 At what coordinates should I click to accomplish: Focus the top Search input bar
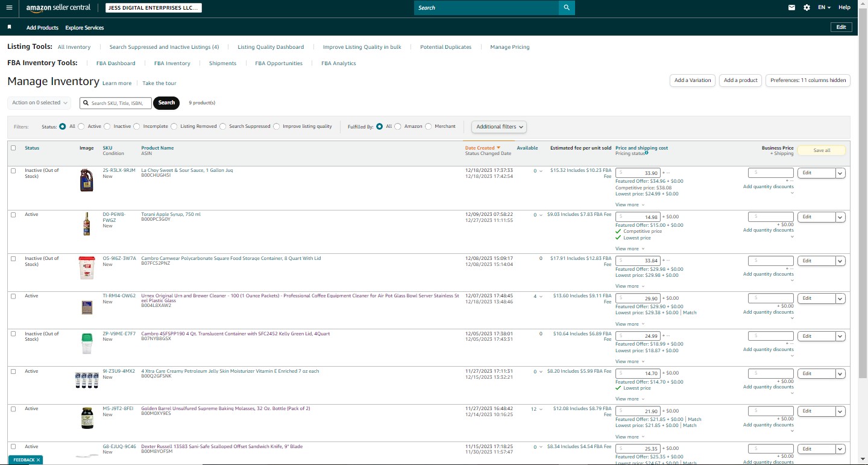(486, 8)
